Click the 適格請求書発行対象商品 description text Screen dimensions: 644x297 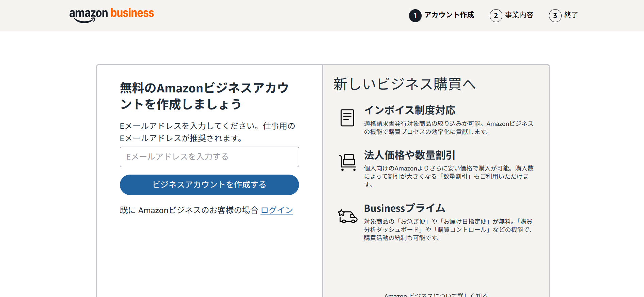(449, 128)
